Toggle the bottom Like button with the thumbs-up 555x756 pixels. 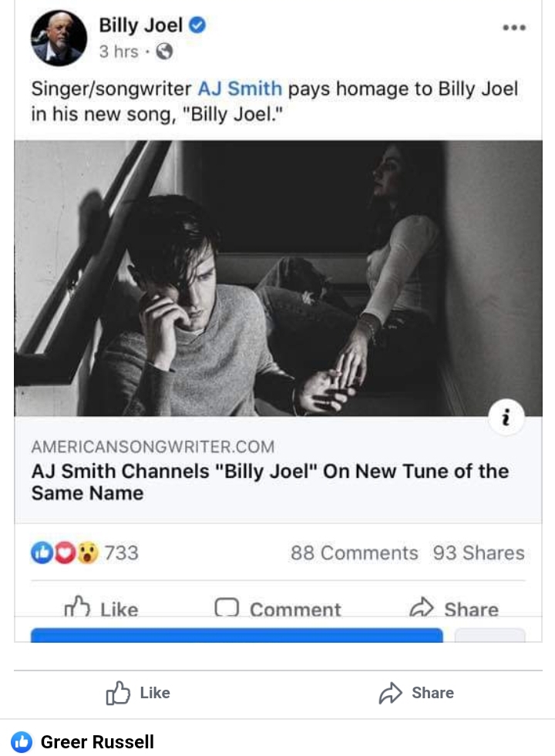(x=138, y=693)
